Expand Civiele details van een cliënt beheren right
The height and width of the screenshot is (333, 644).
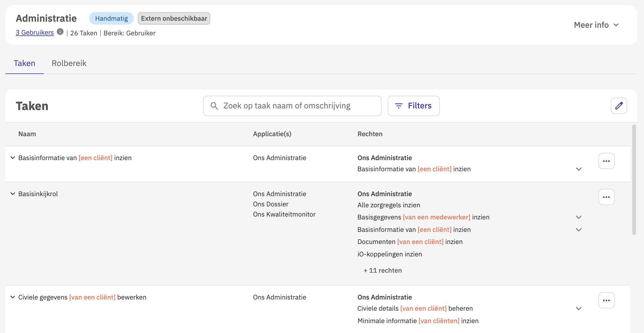579,308
